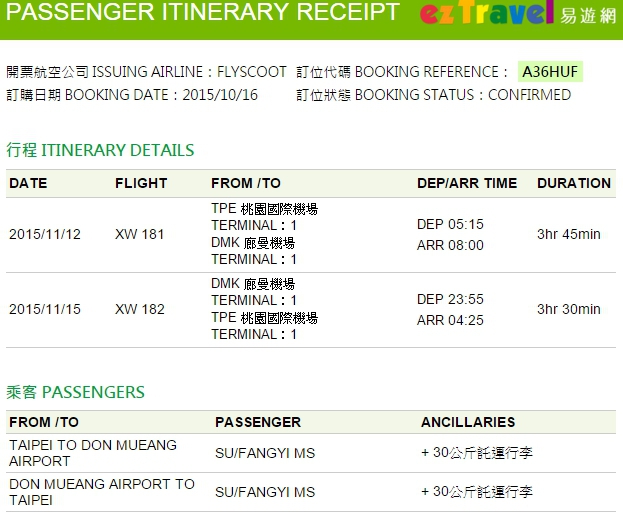Click the A36HUF booking reference code

point(550,72)
